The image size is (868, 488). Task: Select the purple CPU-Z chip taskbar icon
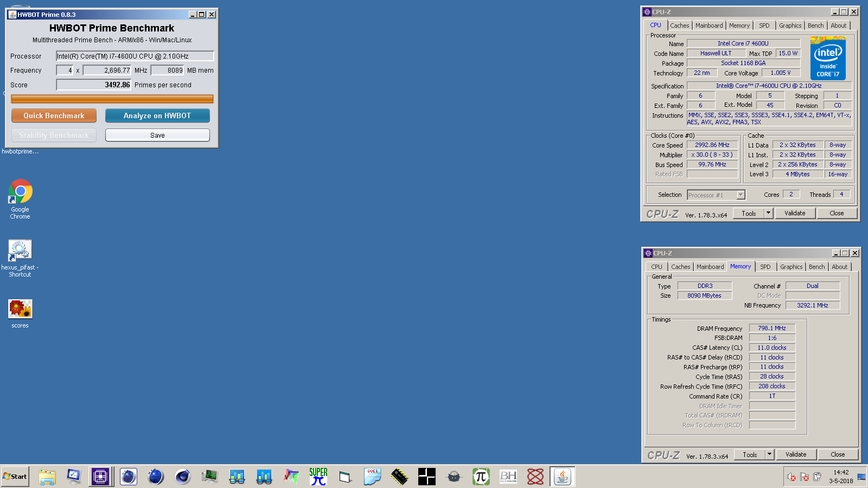point(100,477)
